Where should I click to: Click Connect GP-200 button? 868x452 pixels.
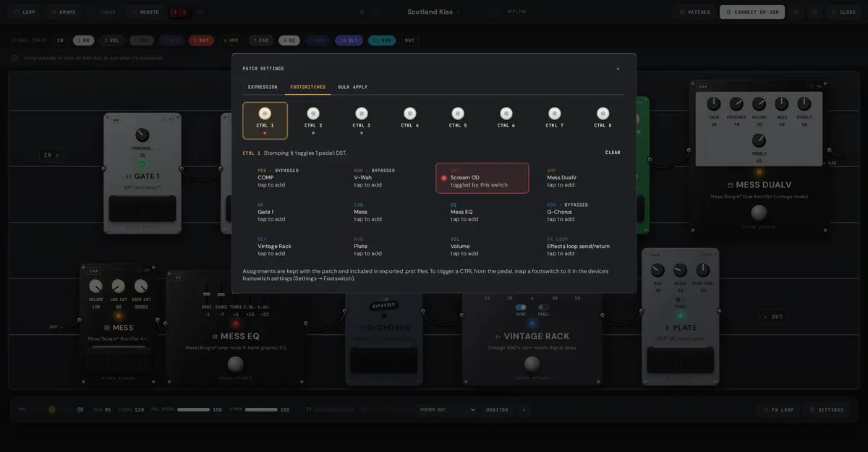point(752,12)
